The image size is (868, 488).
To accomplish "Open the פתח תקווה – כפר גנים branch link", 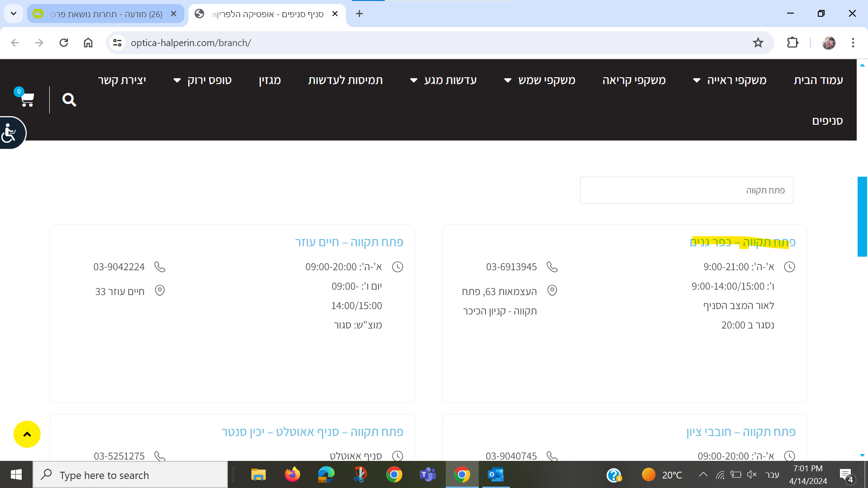I will (743, 242).
